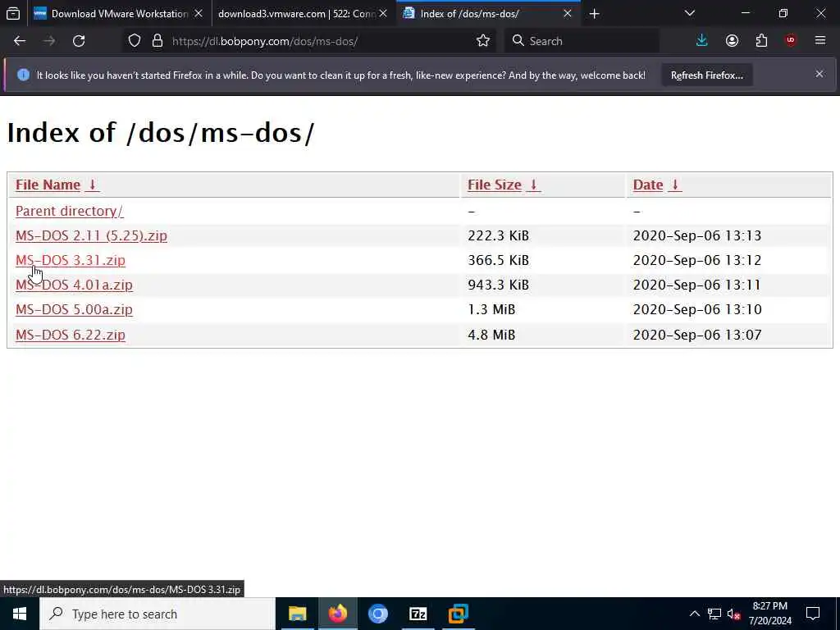Sort listing by File Size
This screenshot has width=840, height=630.
[494, 185]
